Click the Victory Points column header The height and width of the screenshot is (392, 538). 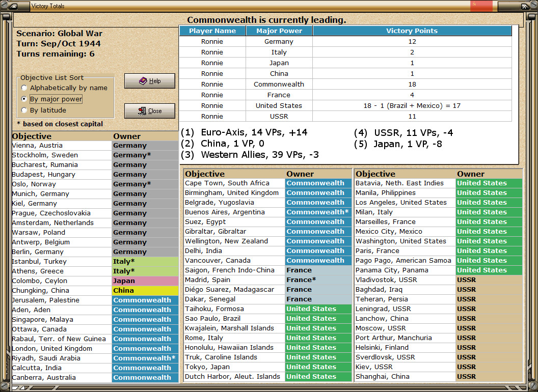coord(412,31)
